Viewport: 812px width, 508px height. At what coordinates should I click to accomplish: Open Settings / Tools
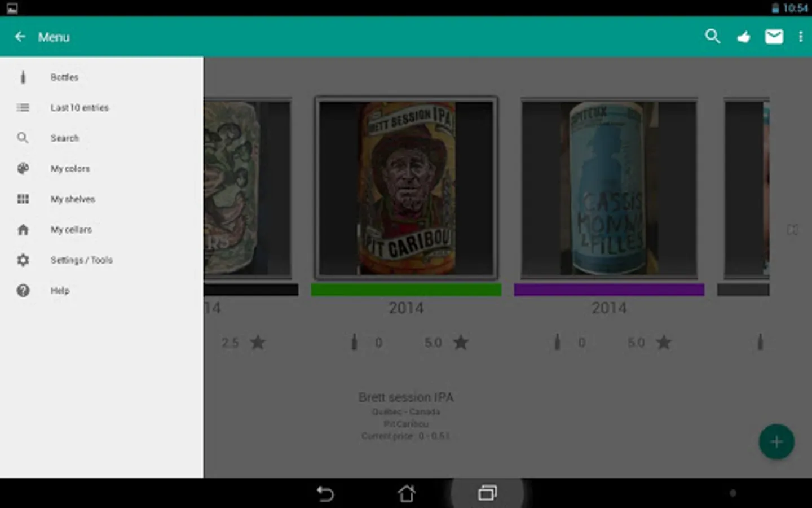(101, 260)
